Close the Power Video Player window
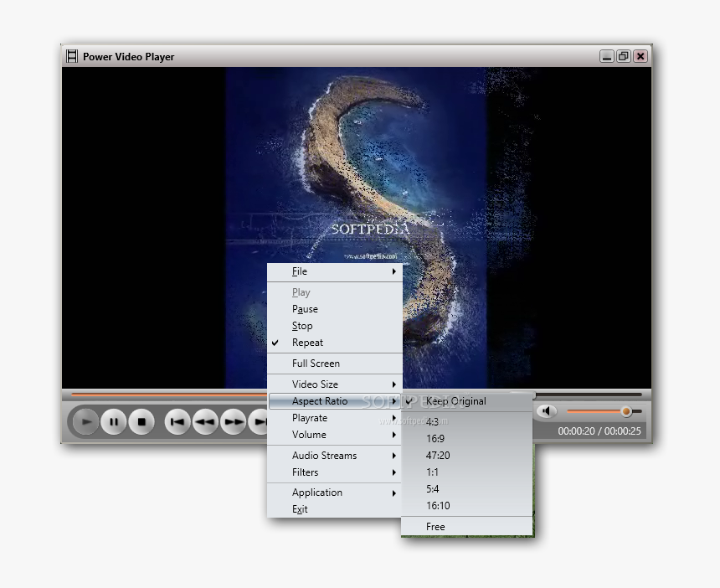 640,56
